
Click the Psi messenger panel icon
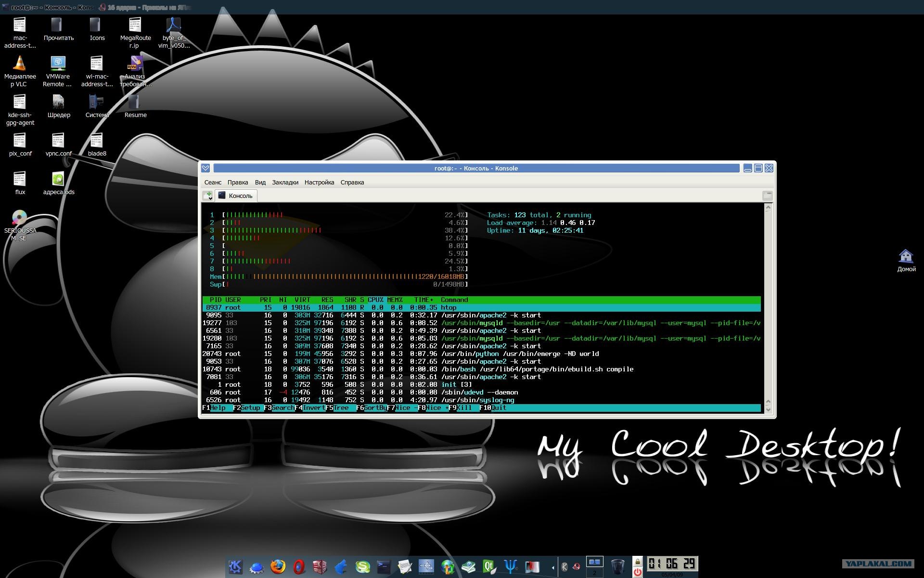point(511,567)
